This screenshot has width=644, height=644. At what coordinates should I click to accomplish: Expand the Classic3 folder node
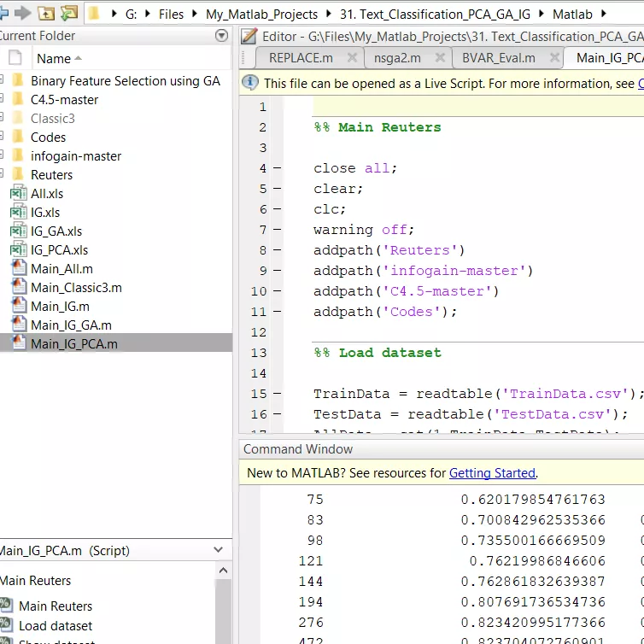(1, 118)
